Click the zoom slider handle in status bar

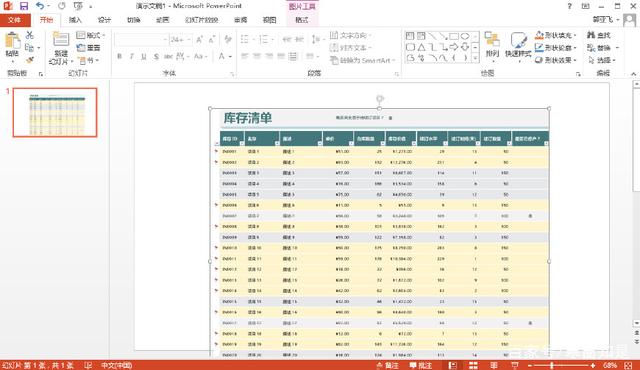click(x=551, y=365)
